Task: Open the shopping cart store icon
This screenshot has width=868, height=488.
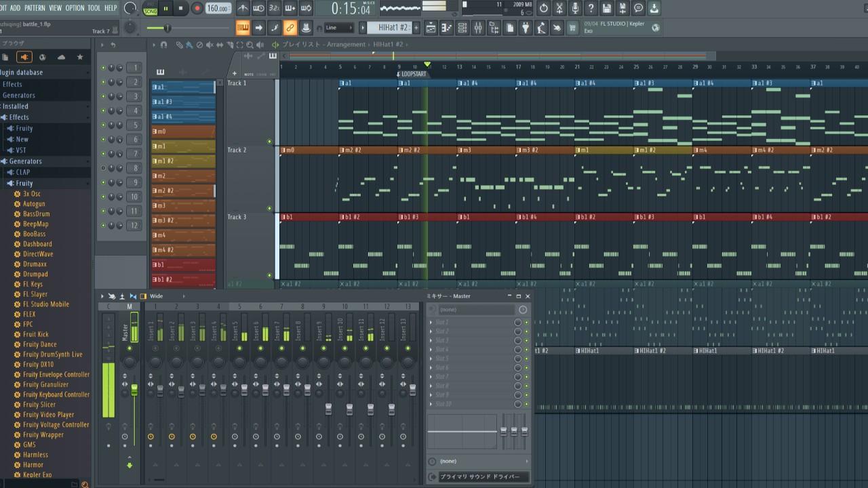Action: [573, 28]
